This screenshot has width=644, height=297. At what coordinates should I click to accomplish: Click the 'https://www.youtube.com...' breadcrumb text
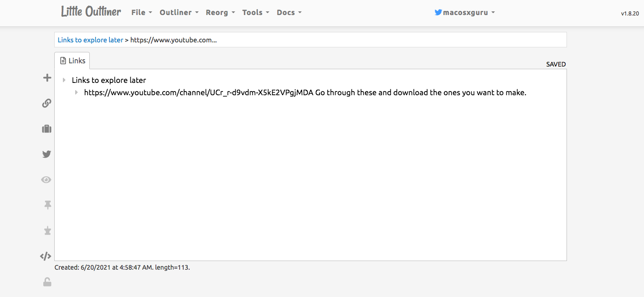[x=174, y=40]
